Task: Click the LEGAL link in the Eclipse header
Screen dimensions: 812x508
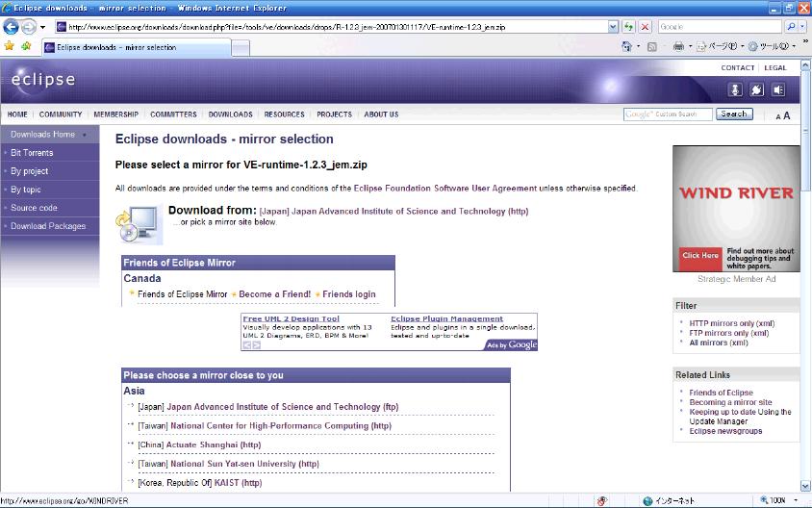Action: (774, 68)
